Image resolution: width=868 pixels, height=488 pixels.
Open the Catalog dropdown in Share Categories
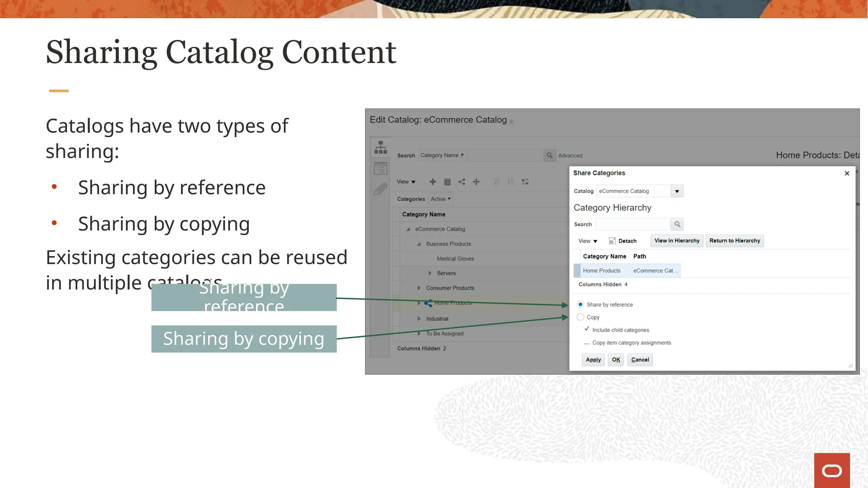coord(677,191)
